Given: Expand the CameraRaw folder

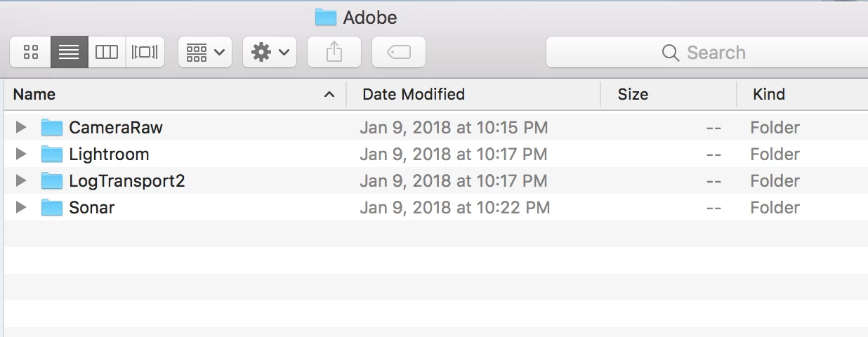Looking at the screenshot, I should (21, 127).
